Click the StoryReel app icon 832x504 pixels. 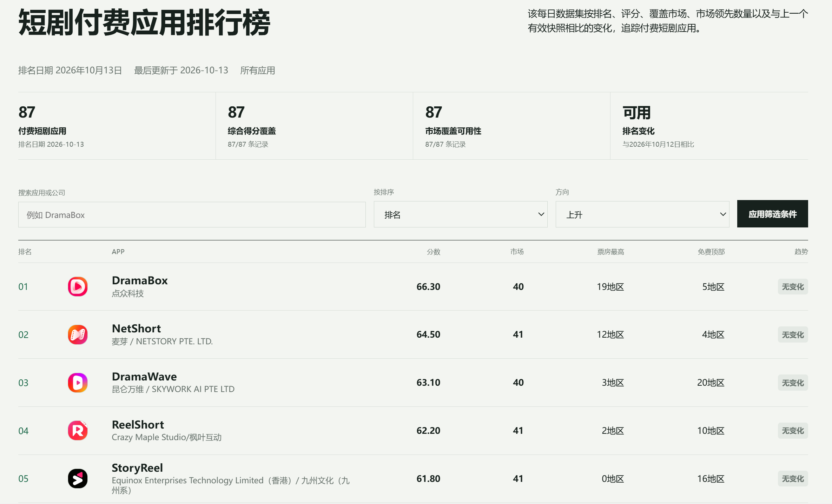78,478
